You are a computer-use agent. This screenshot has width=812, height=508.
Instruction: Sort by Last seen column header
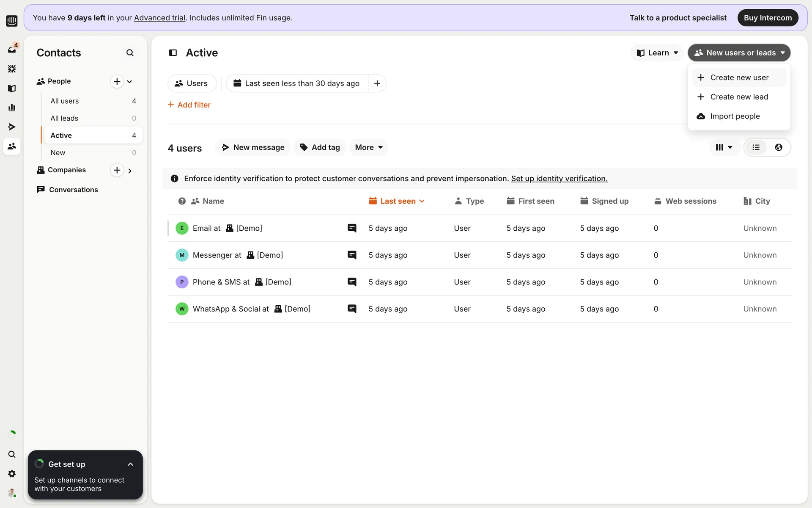(x=397, y=201)
